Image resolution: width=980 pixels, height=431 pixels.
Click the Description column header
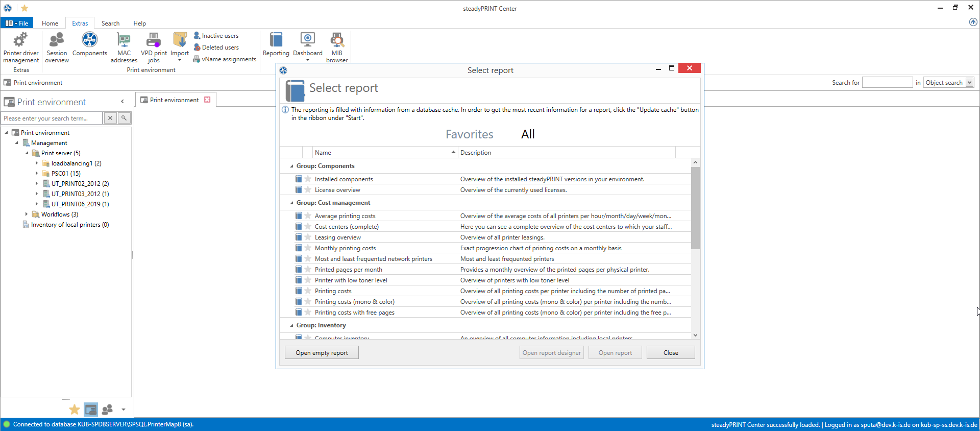pos(567,152)
